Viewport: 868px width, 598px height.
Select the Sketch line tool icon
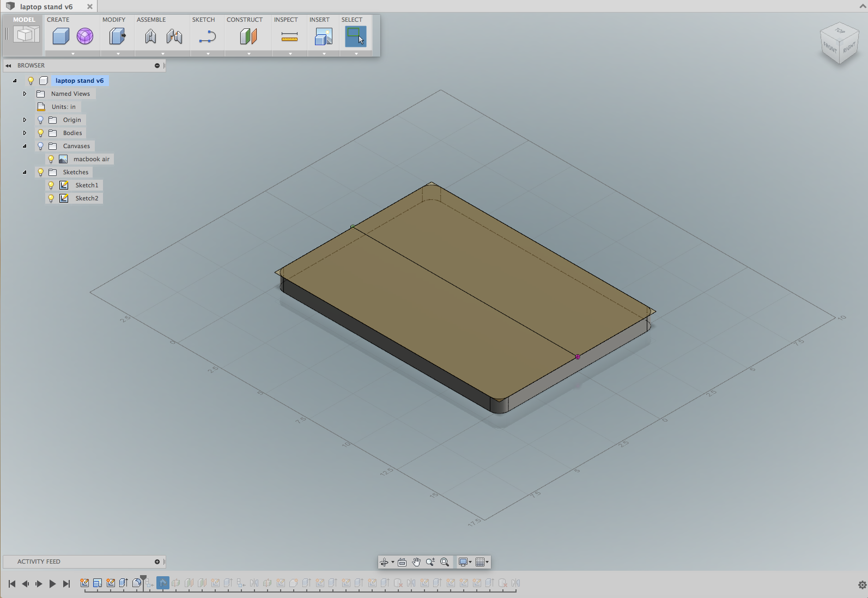pos(207,37)
